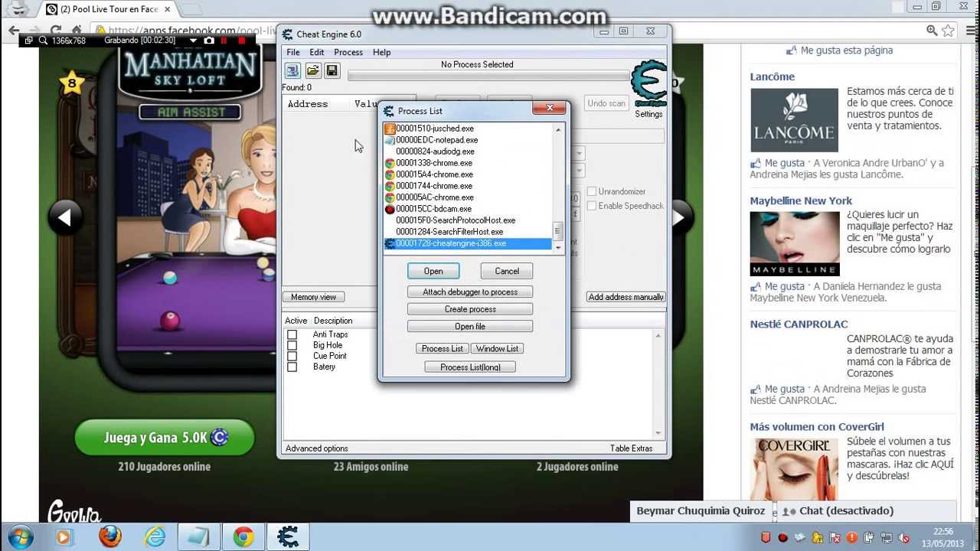Open the Lancôme sponsored link
980x551 pixels.
(x=773, y=77)
